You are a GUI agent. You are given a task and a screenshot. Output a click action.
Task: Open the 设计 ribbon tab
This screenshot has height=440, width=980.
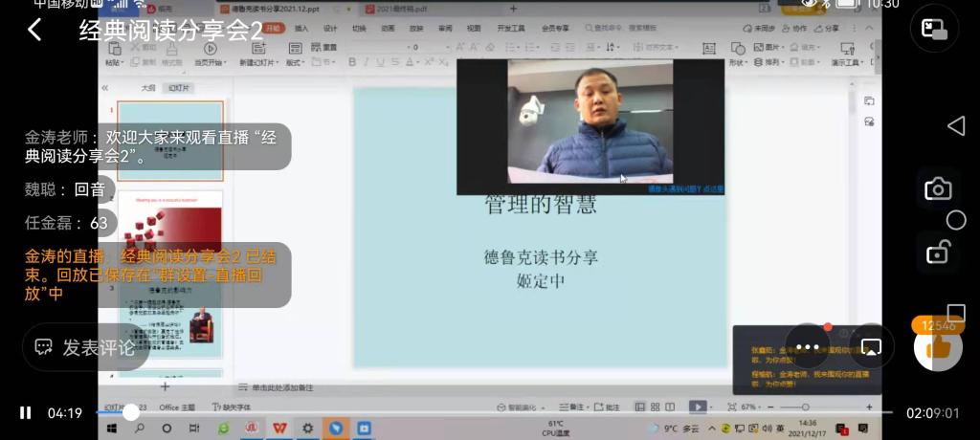(330, 29)
